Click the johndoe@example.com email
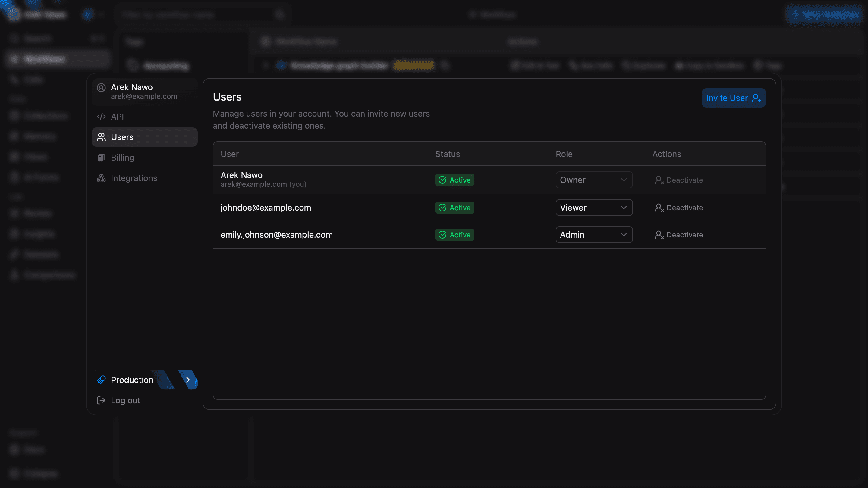Image resolution: width=868 pixels, height=488 pixels. click(266, 208)
